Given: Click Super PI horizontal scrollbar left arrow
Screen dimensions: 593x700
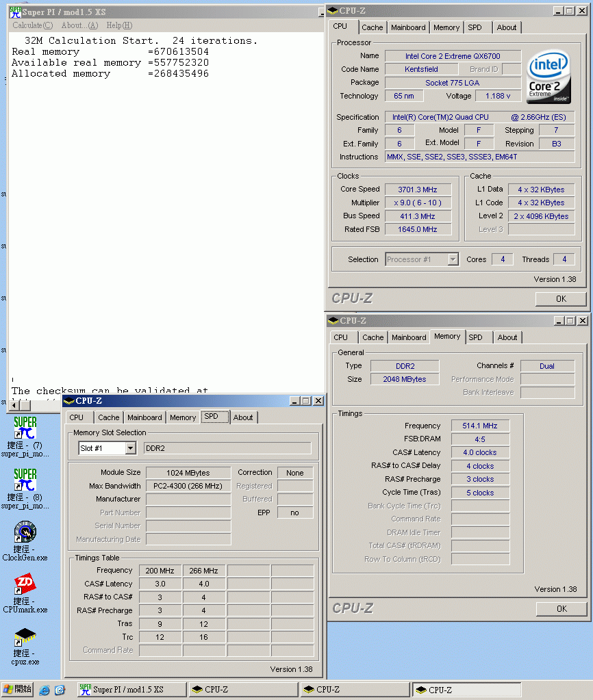Looking at the screenshot, I should point(14,405).
